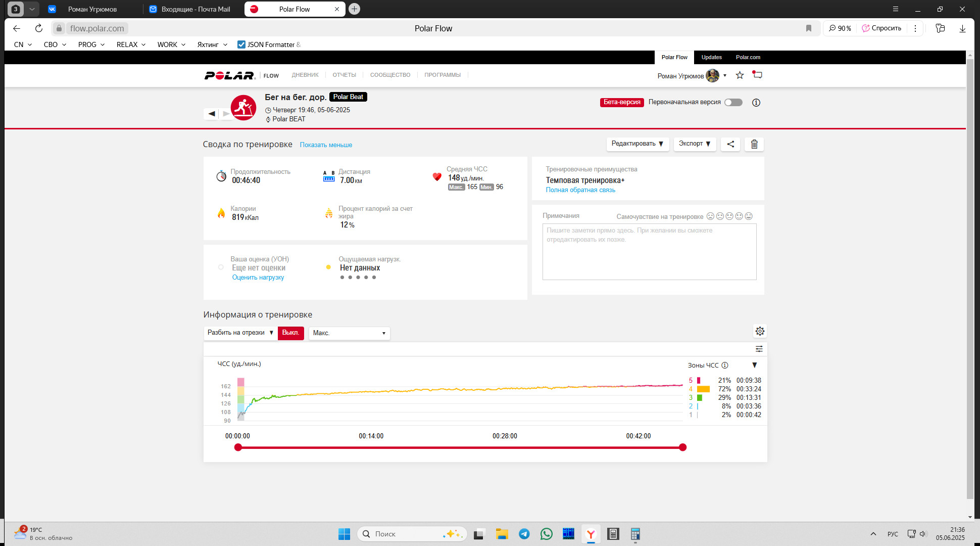Expand the Редактировать dropdown
Screen dimensions: 980x546
(x=638, y=144)
